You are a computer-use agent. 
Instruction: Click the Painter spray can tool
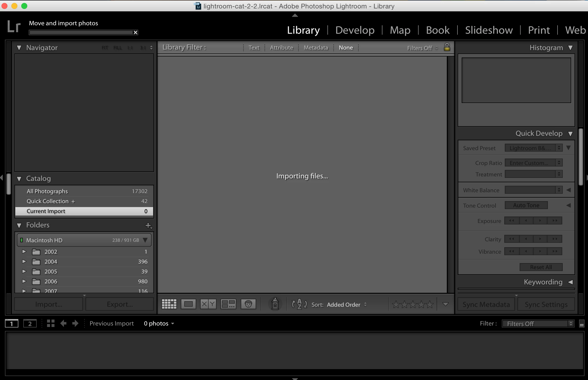tap(275, 304)
